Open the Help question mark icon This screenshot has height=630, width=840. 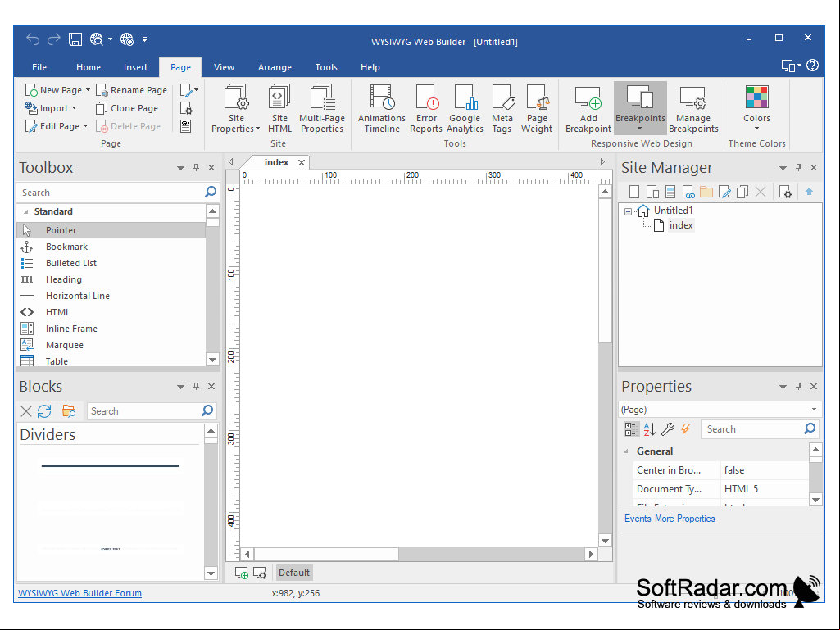tap(813, 66)
